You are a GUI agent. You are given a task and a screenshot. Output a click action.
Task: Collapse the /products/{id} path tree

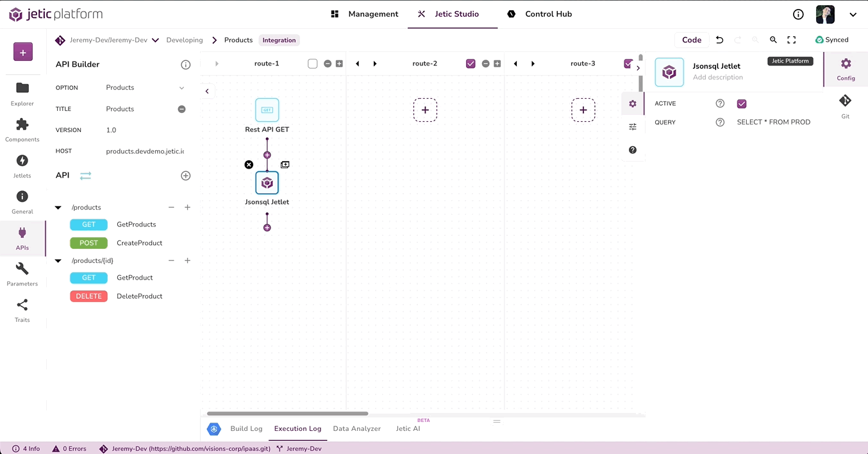tap(58, 261)
